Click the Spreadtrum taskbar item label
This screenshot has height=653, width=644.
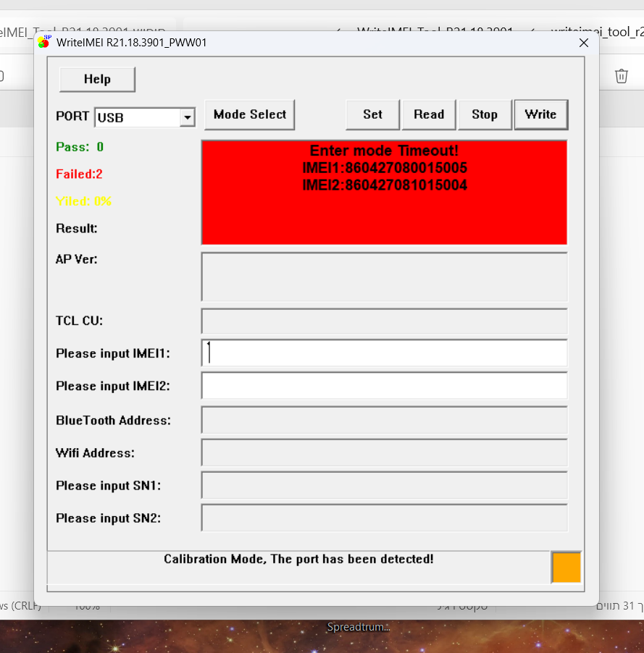tap(358, 627)
